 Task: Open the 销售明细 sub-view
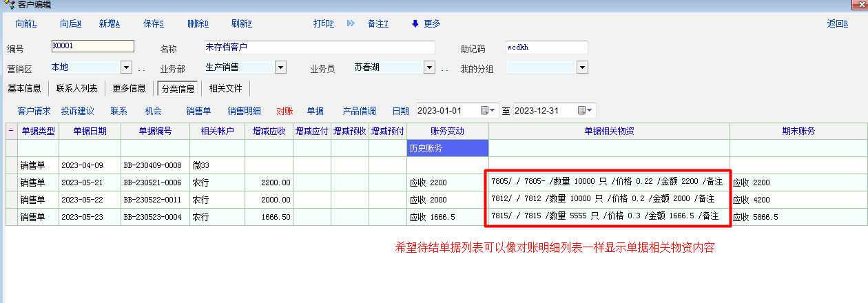244,111
